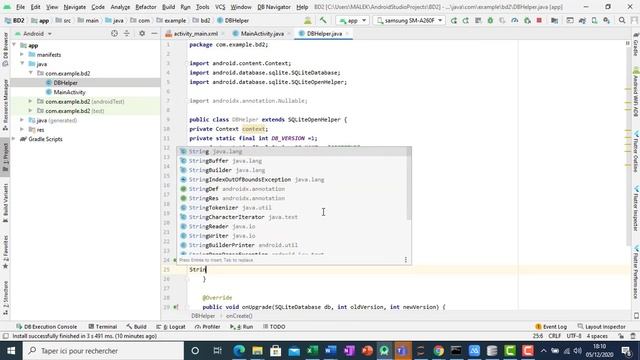Click the Rerun app icon in toolbar
The image size is (640, 360).
(453, 20)
